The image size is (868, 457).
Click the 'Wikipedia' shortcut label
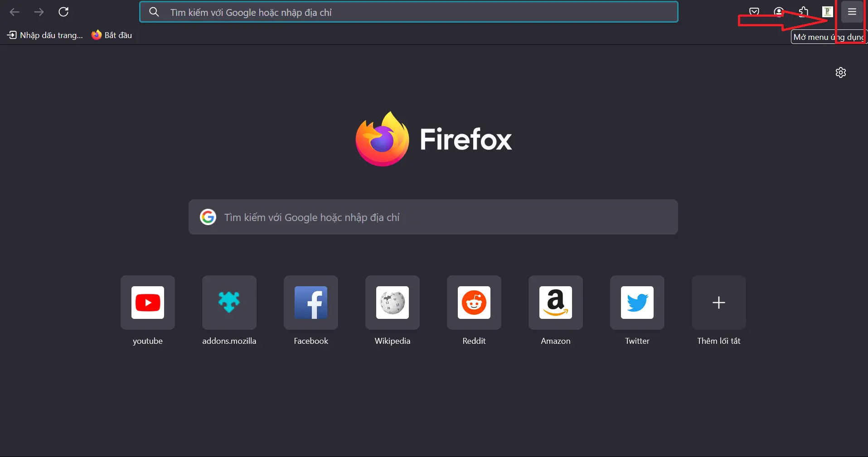click(393, 341)
